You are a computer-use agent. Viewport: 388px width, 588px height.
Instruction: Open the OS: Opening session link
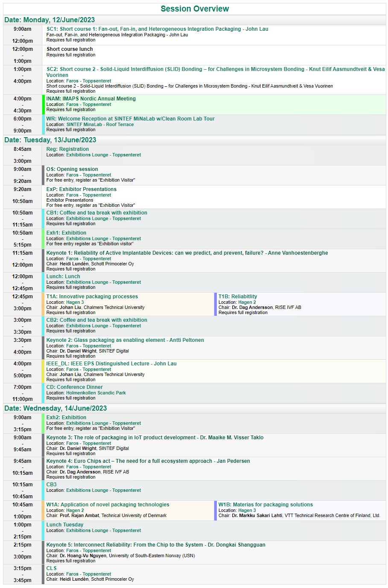coord(72,169)
